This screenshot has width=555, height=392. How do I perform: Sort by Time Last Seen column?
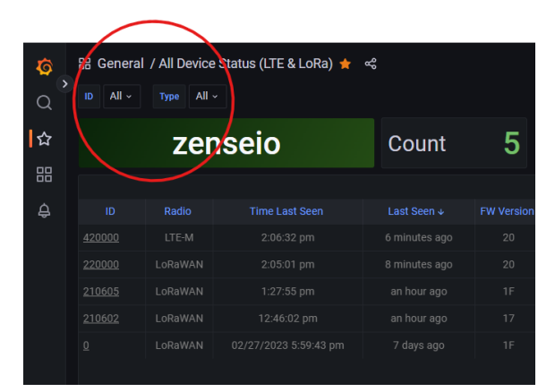point(286,211)
